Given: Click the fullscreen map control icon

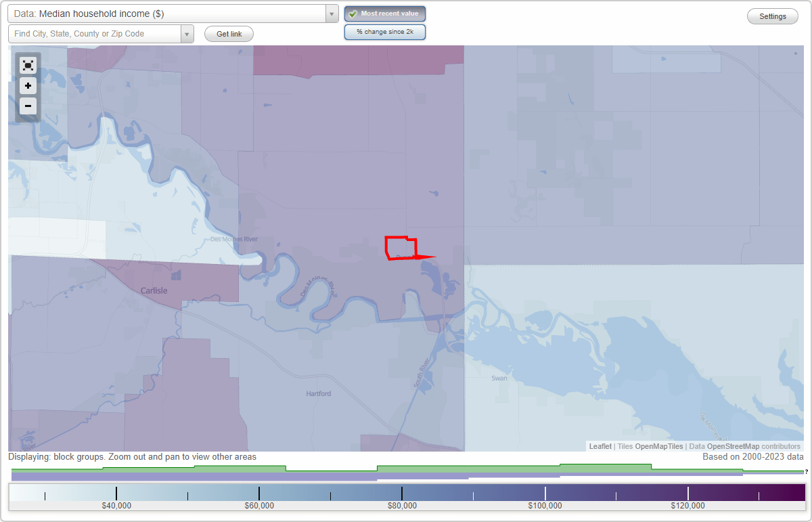Looking at the screenshot, I should (28, 65).
